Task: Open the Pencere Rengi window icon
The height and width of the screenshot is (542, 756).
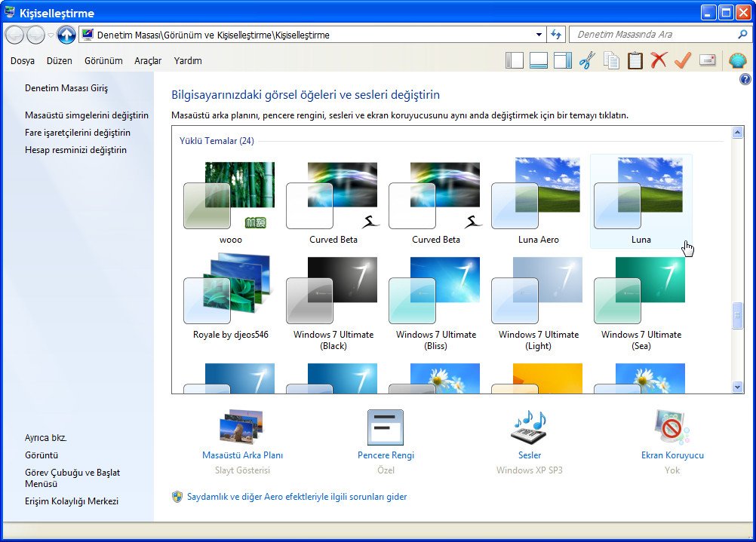Action: (x=386, y=427)
